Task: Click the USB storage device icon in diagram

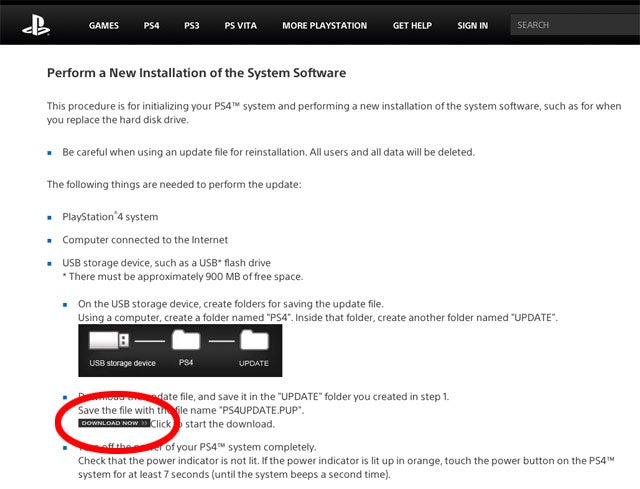Action: tap(109, 340)
